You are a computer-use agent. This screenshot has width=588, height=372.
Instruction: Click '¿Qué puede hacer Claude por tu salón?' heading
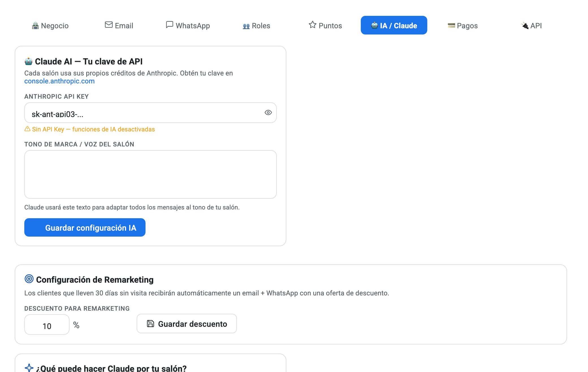pyautogui.click(x=111, y=368)
